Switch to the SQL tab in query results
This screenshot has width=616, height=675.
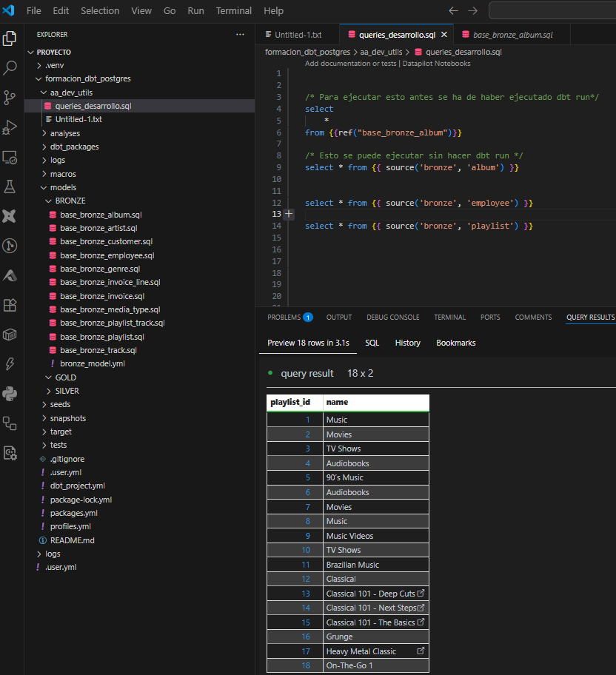click(372, 343)
